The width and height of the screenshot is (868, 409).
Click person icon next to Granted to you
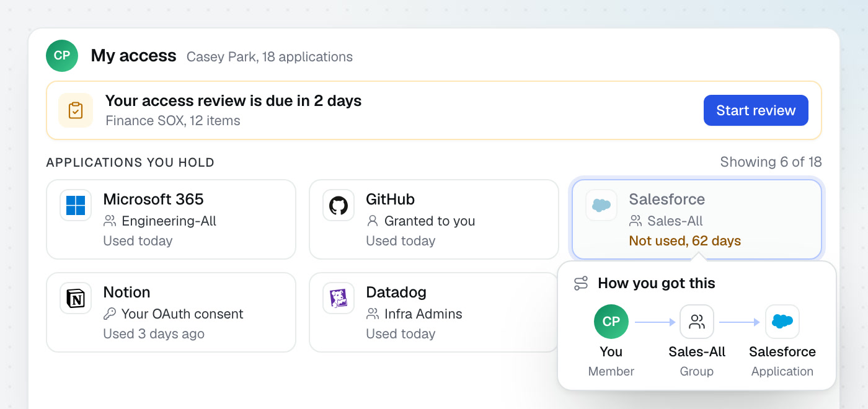click(x=373, y=221)
